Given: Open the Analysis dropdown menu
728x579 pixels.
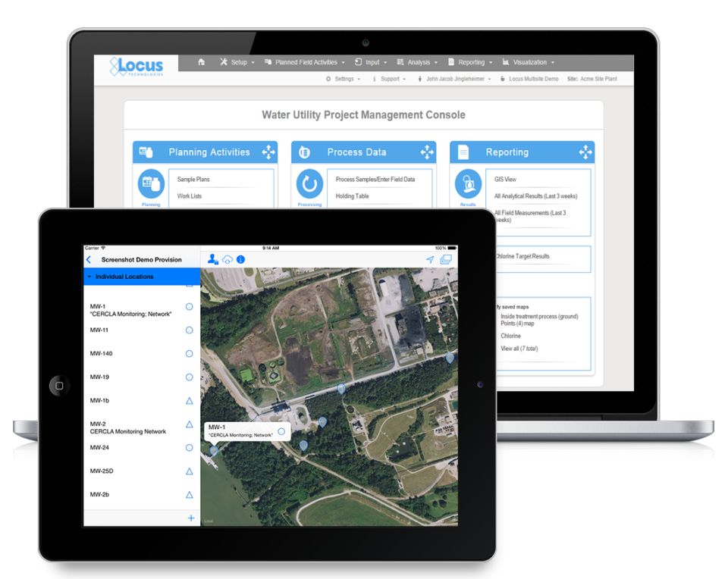Looking at the screenshot, I should 417,62.
